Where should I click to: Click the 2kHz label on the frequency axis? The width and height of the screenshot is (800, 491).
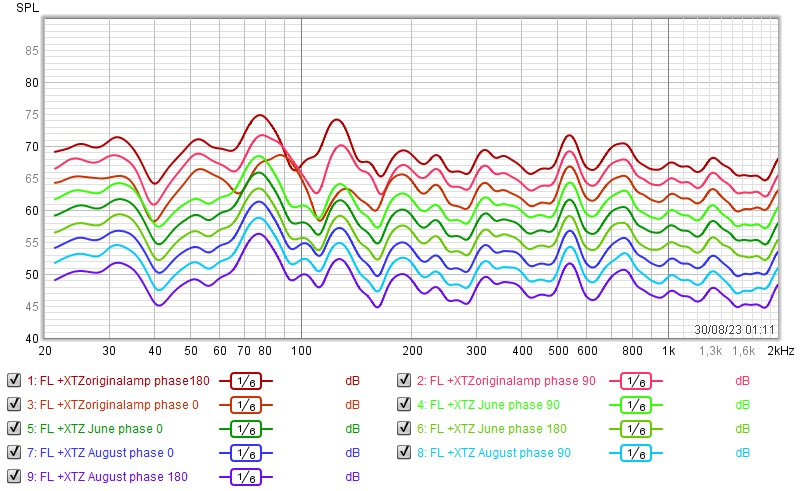pos(780,352)
